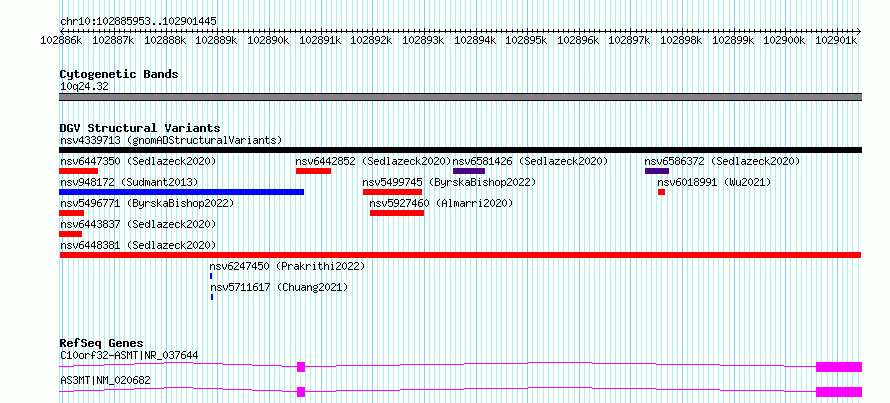The width and height of the screenshot is (890, 403).
Task: Click the 102901k ruler tick label
Action: click(x=836, y=40)
